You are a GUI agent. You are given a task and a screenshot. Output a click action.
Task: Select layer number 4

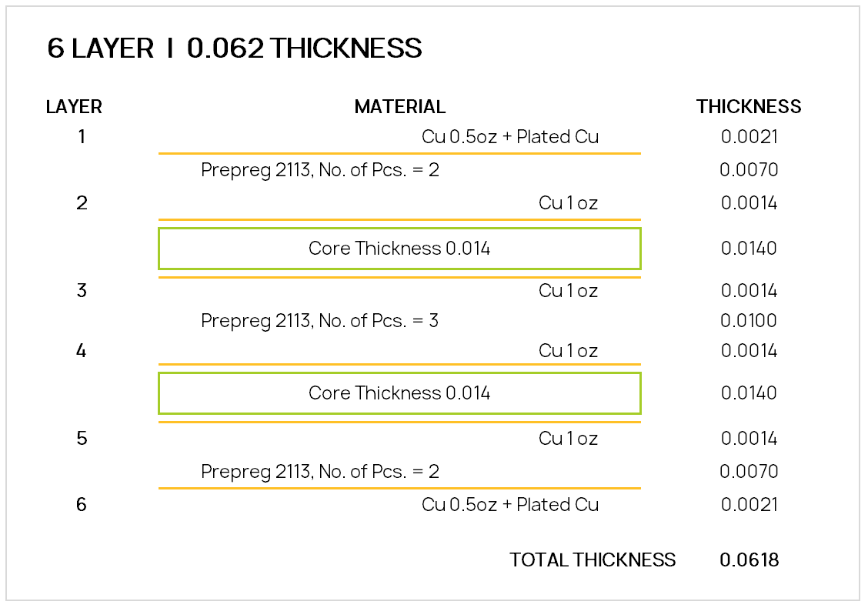(x=82, y=352)
